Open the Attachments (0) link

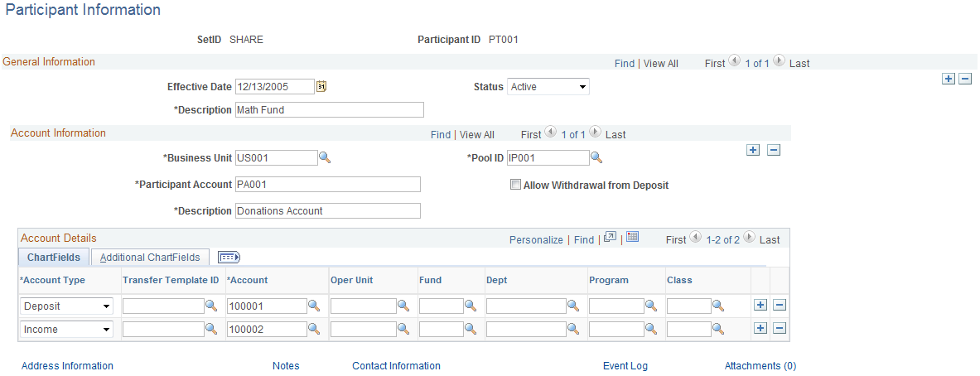760,366
